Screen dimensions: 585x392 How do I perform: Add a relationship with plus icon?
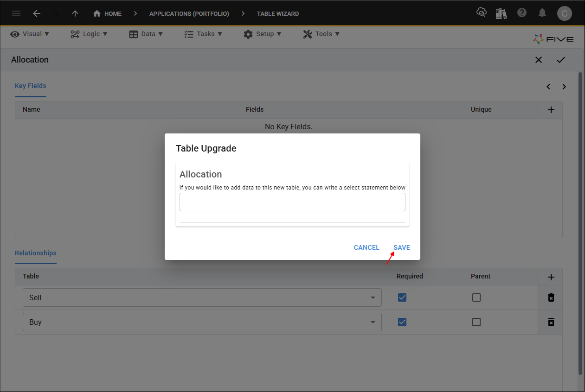551,277
